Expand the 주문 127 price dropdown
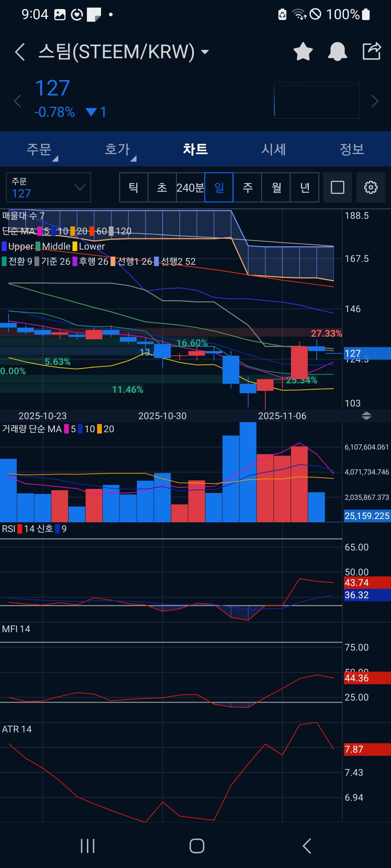 pyautogui.click(x=49, y=187)
